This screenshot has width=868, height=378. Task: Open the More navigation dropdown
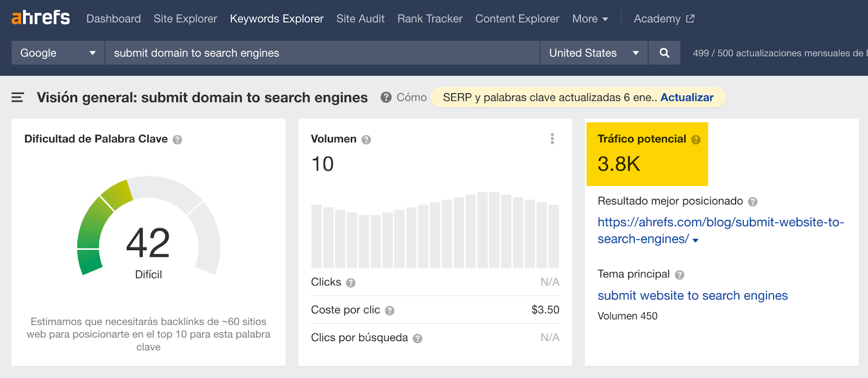coord(590,19)
